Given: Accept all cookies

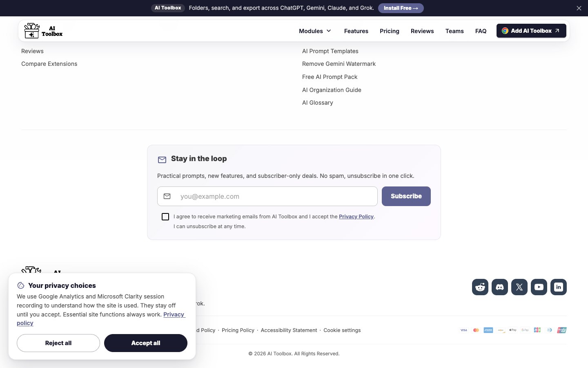Looking at the screenshot, I should (x=146, y=343).
